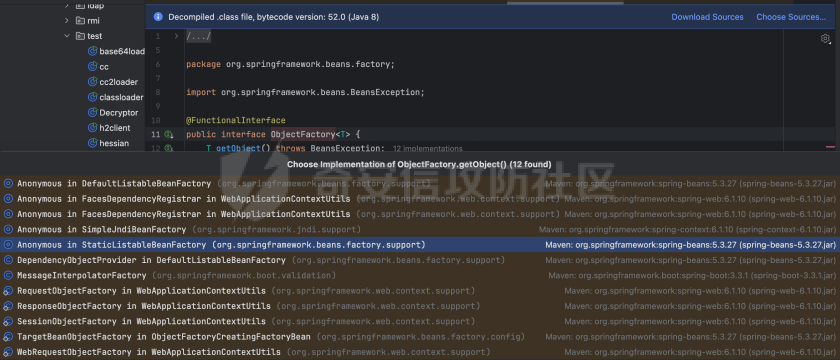Click line number 11 in gutter
840x360 pixels.
point(155,134)
